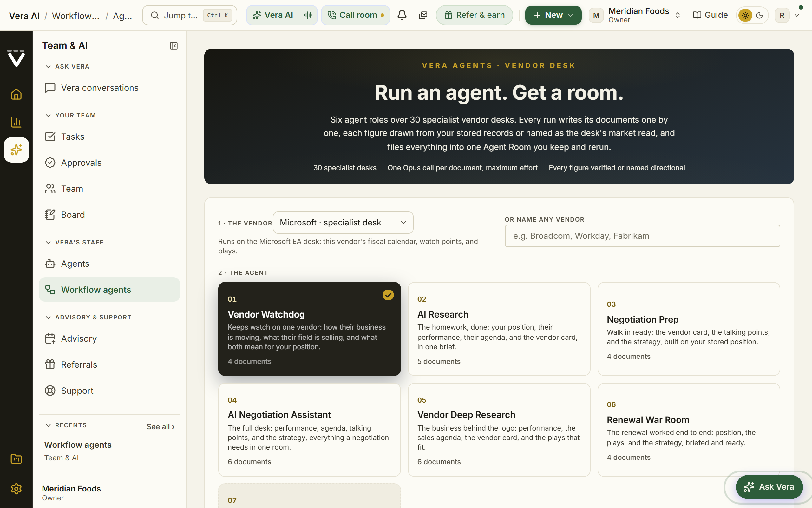
Task: Open recent Workflow agents entry
Action: coord(109,451)
